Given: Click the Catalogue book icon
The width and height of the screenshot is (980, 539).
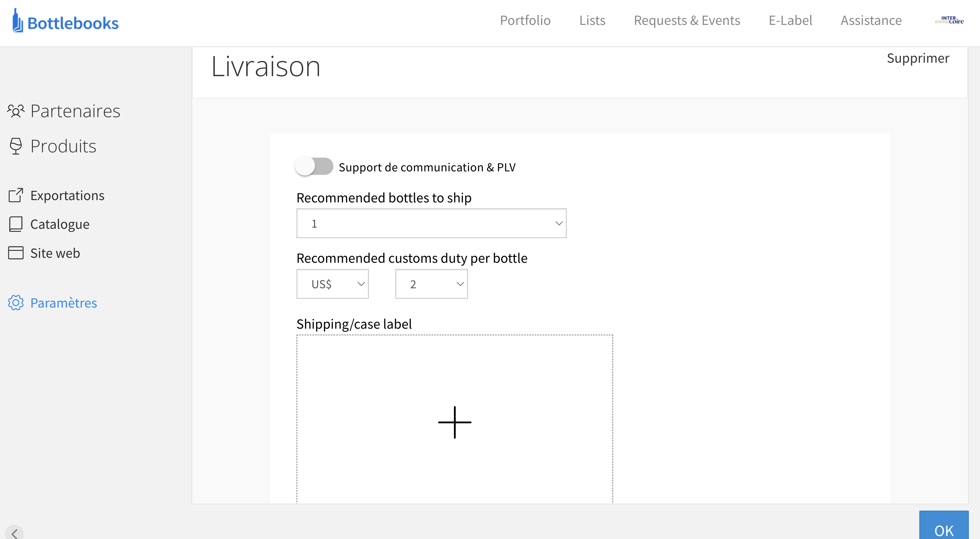Looking at the screenshot, I should (x=16, y=224).
